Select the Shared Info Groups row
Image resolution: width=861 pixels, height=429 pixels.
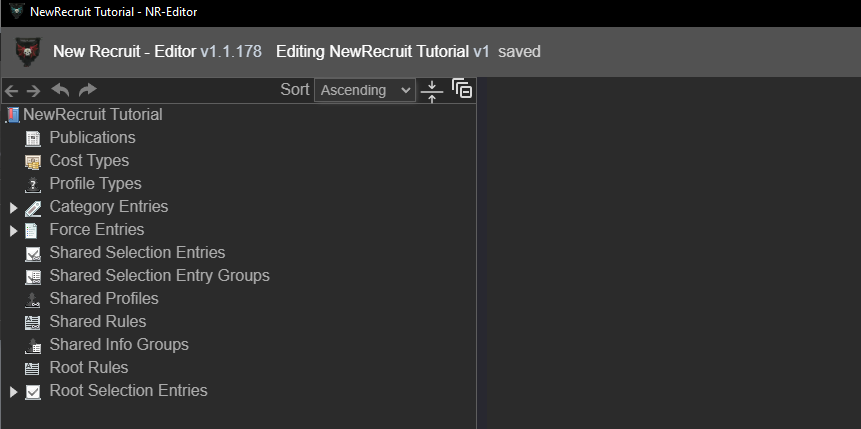119,345
